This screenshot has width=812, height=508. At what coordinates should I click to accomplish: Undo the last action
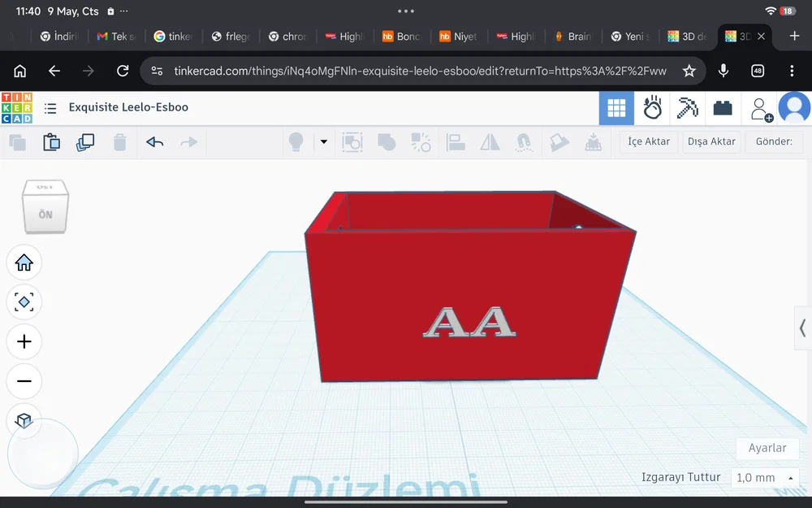[x=154, y=142]
